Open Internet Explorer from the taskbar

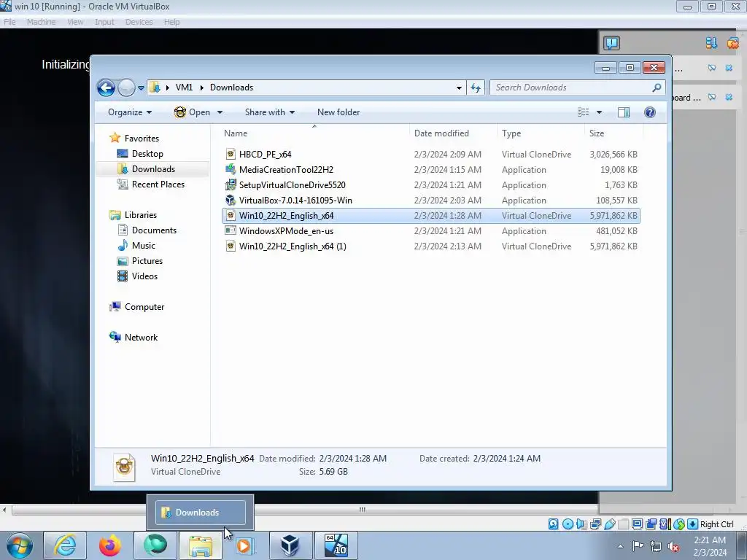tap(65, 545)
